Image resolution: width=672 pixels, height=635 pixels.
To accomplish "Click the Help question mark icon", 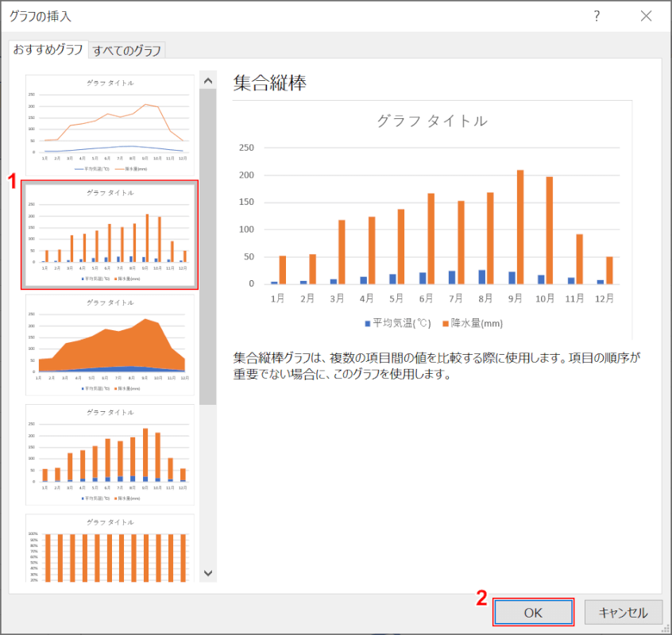I will pos(597,16).
